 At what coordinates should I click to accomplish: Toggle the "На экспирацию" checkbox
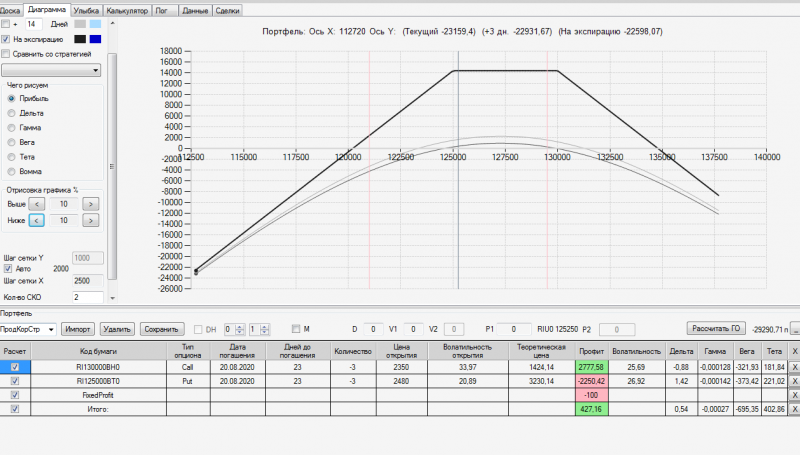click(6, 39)
